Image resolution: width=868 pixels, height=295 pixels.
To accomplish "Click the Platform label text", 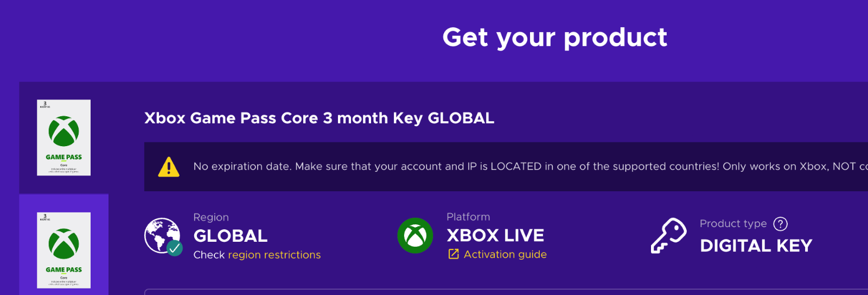I will 468,217.
